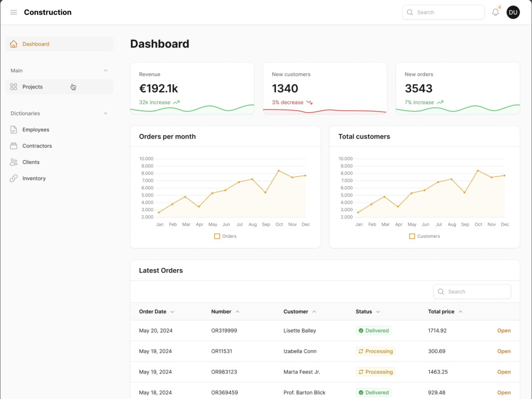Sort by Number column arrow
The height and width of the screenshot is (399, 532).
237,312
